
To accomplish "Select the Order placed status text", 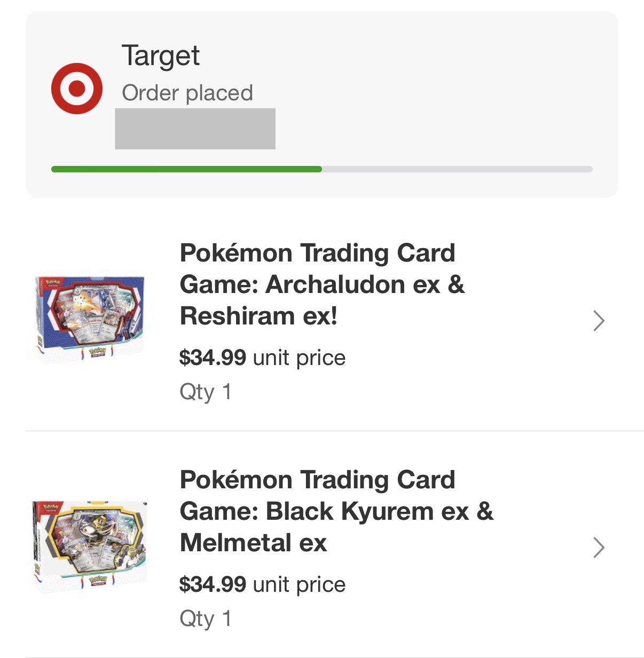I will [187, 93].
